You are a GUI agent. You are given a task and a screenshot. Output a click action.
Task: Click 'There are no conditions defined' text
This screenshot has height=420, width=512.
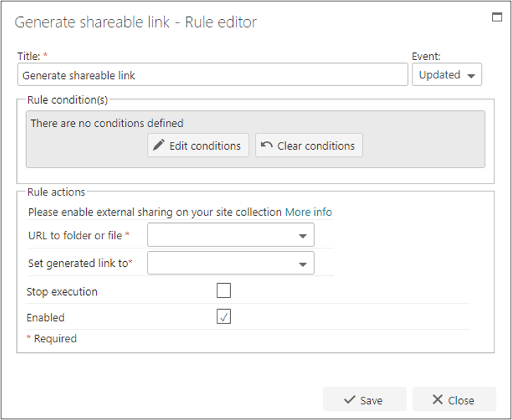[107, 124]
